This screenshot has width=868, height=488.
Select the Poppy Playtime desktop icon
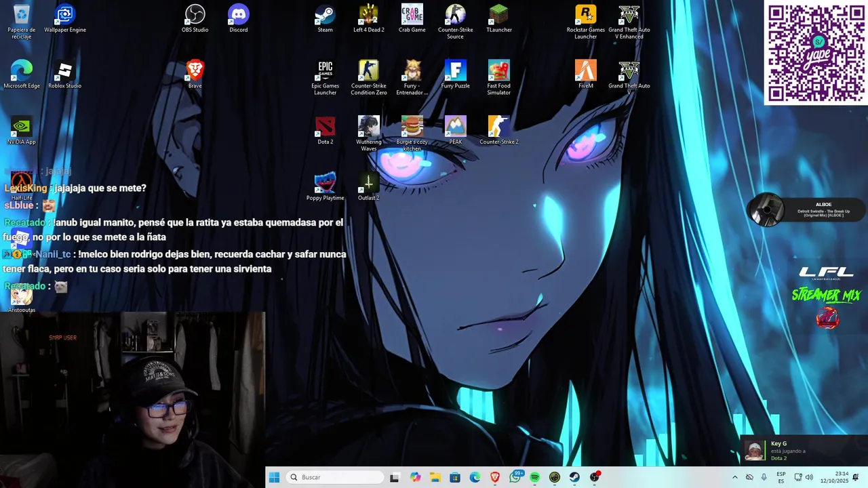click(325, 187)
